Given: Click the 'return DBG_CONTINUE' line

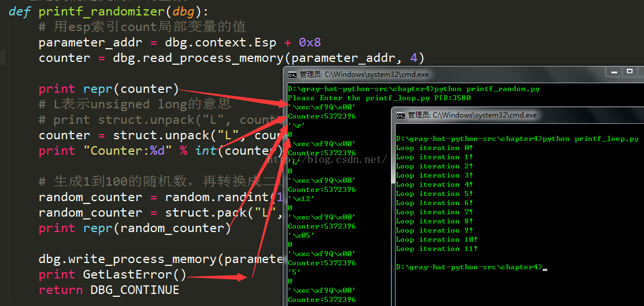Looking at the screenshot, I should tap(109, 290).
